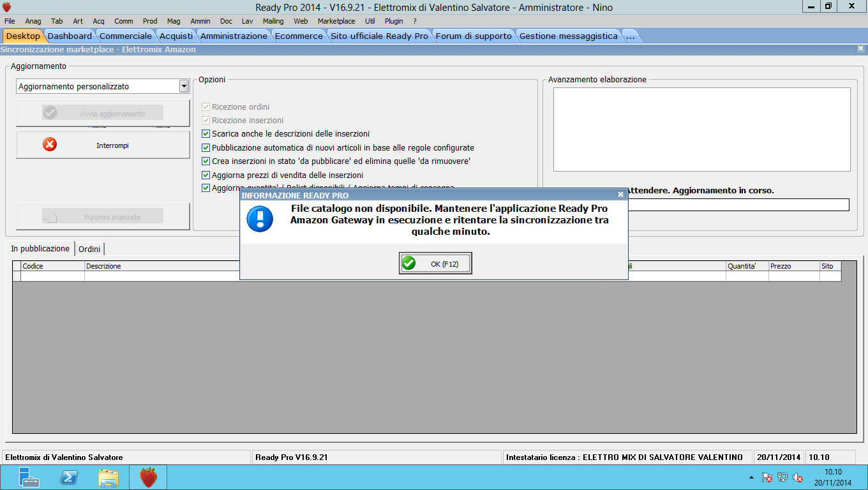Screen dimensions: 868x490
Task: Open the Sito ufficiale Ready Pro tab
Action: click(x=379, y=36)
